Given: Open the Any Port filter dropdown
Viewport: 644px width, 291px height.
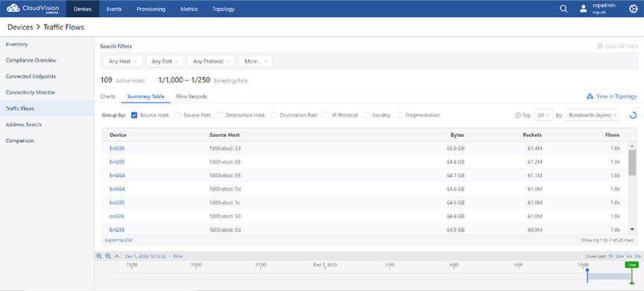Looking at the screenshot, I should click(165, 61).
